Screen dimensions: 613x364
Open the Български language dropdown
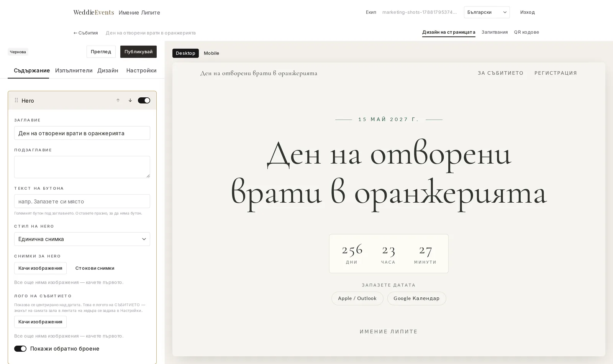click(487, 12)
